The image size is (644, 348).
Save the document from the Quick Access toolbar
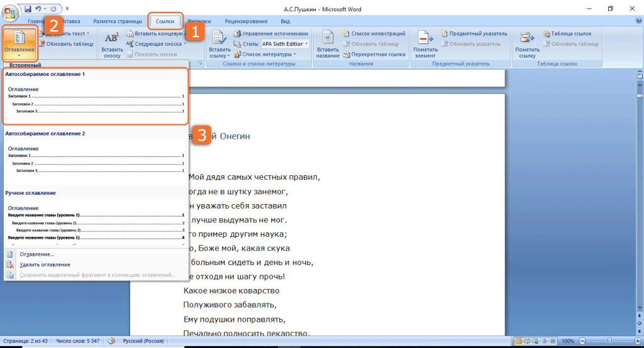point(28,9)
